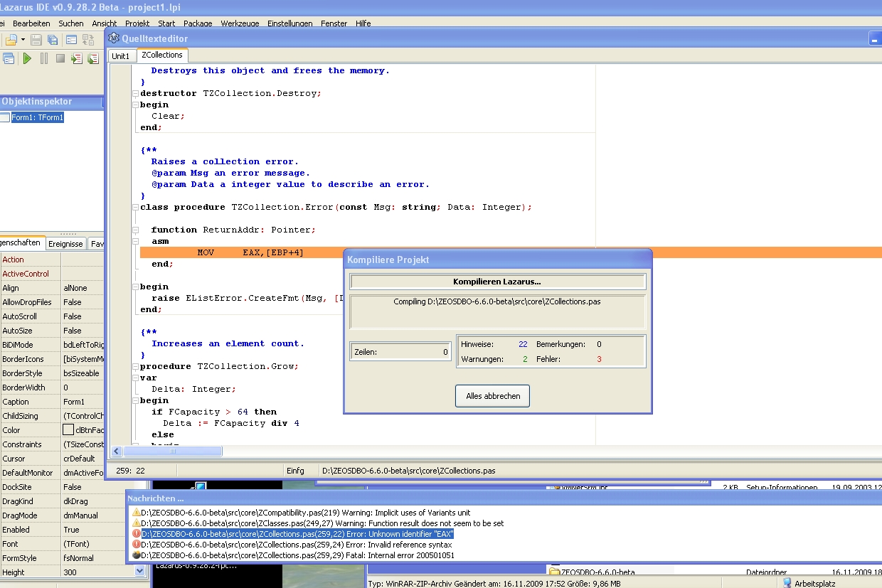Image resolution: width=882 pixels, height=588 pixels.
Task: Click the Step Into debugger icon
Action: (x=77, y=58)
